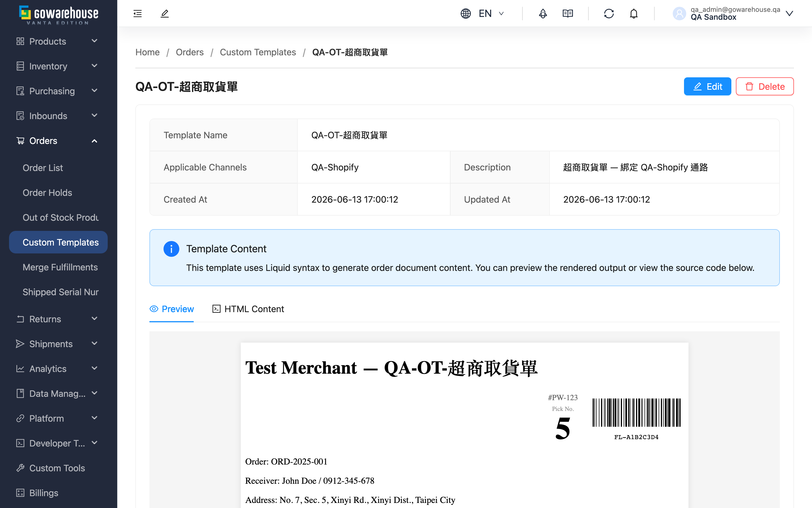
Task: Open Shipped Serial Numbers item
Action: (60, 292)
